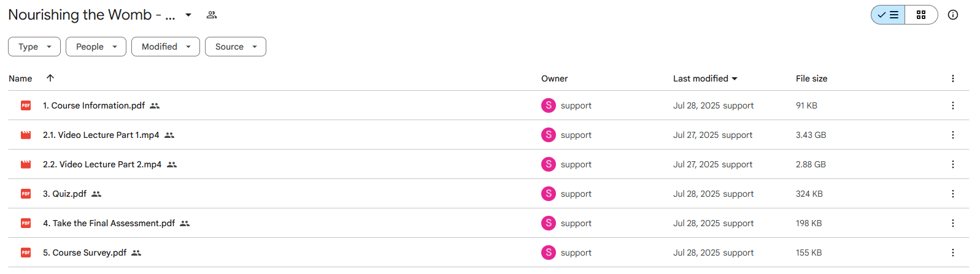Expand the People filter dropdown

coord(96,47)
